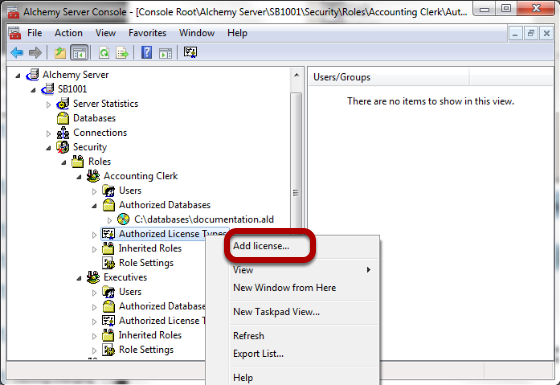Screen dimensions: 560x385
Task: Select Role Settings label under Executives
Action: pyautogui.click(x=146, y=350)
